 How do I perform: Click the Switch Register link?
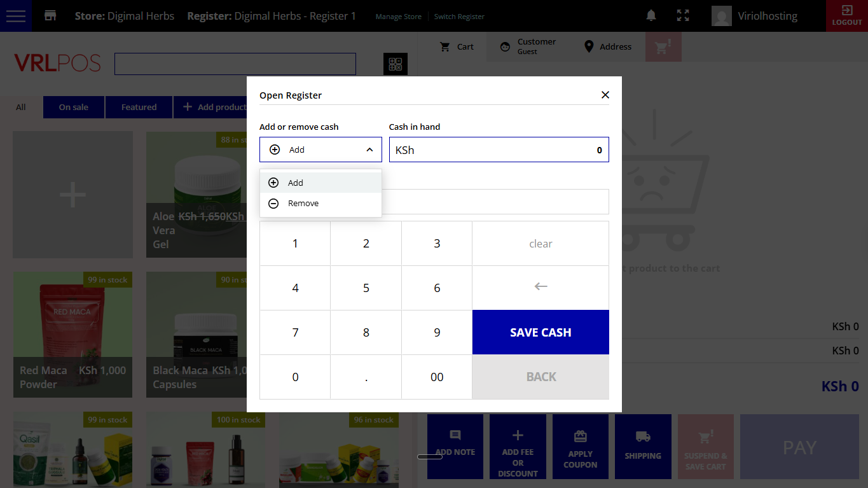(x=459, y=17)
